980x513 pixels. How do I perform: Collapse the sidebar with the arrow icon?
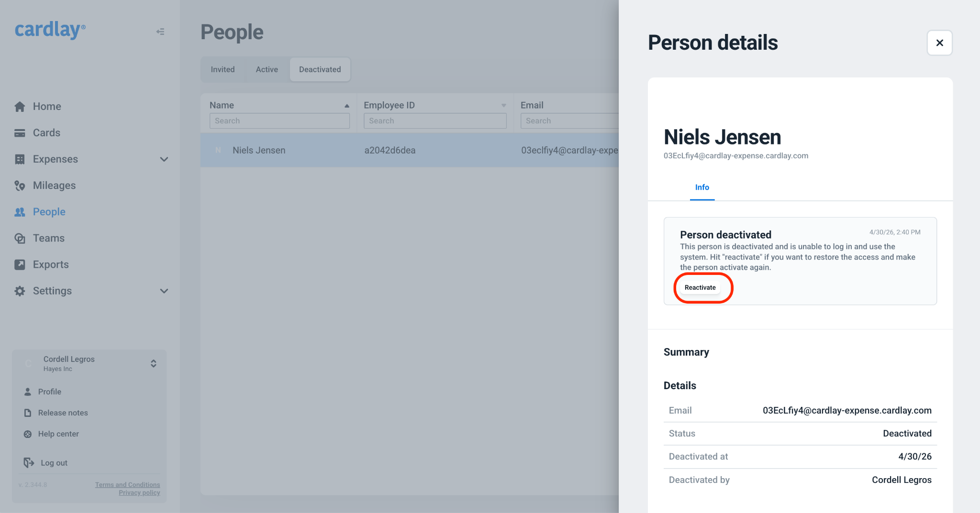(x=160, y=32)
